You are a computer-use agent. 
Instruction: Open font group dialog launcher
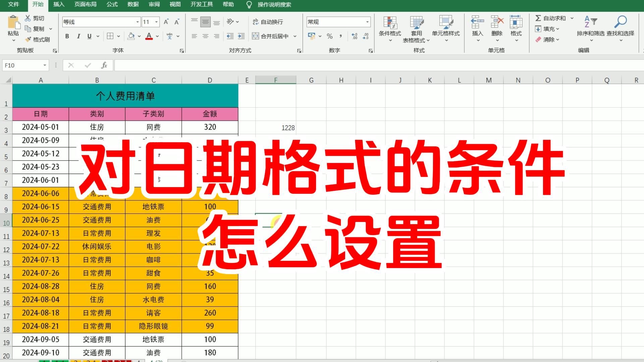point(182,51)
